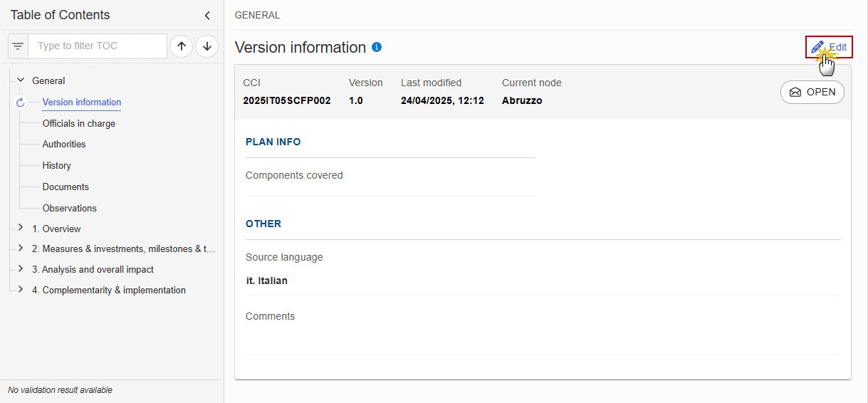Click the refresh icon next to Version information

20,103
